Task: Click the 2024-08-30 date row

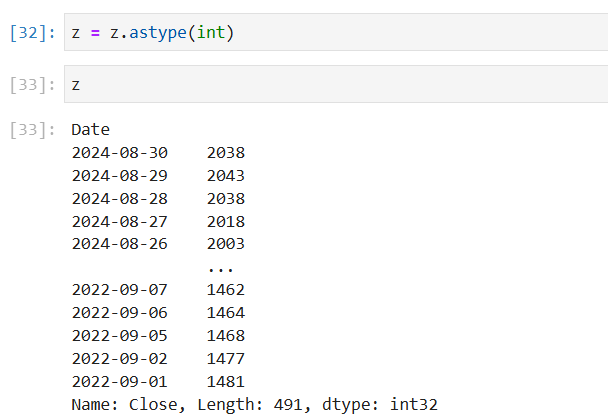Action: coord(120,152)
